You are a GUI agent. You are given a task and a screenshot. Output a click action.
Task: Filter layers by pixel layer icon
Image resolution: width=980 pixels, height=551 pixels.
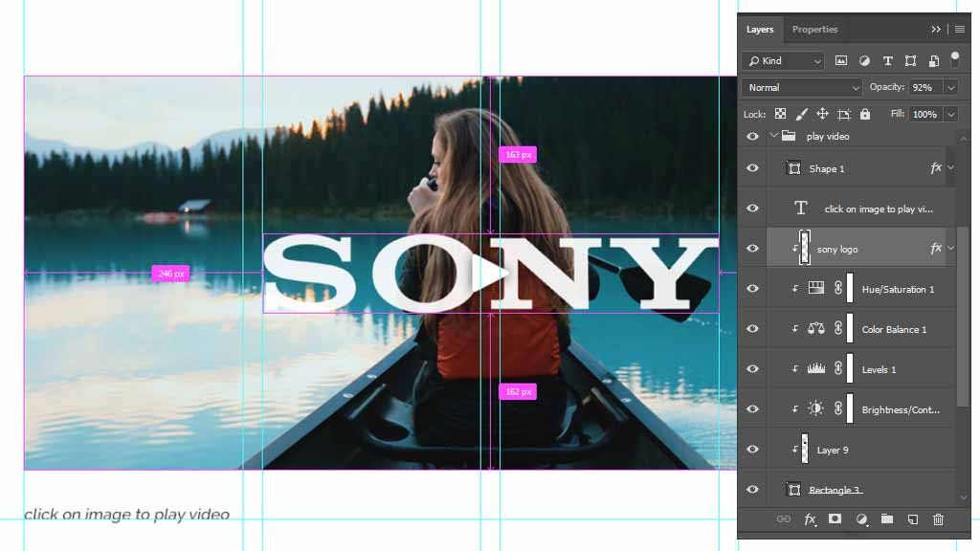pos(841,60)
